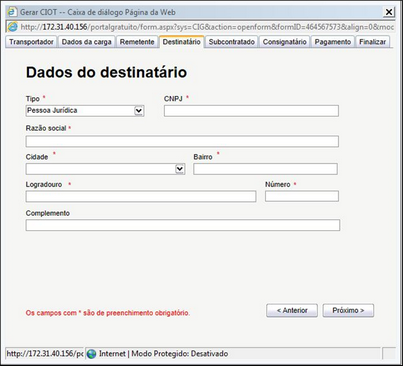This screenshot has width=403, height=366.
Task: Click the Bairro text field
Action: tap(265, 169)
